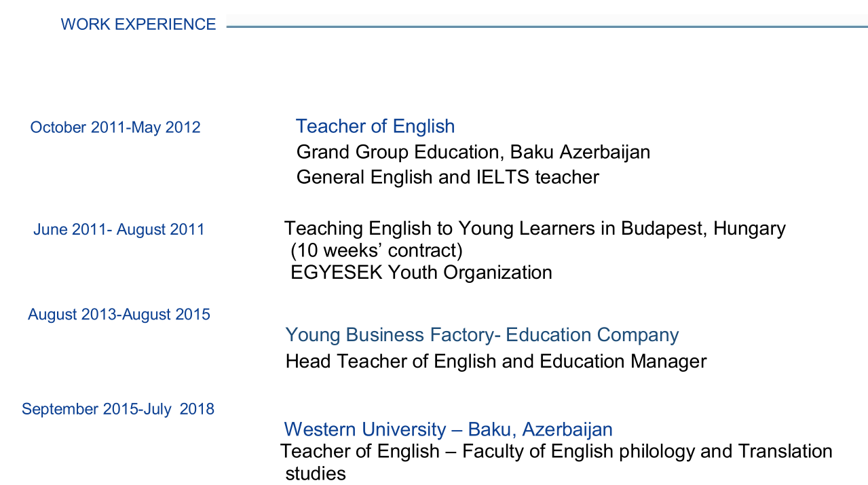868x485 pixels.
Task: Click the Western University – Baku heading
Action: (448, 429)
